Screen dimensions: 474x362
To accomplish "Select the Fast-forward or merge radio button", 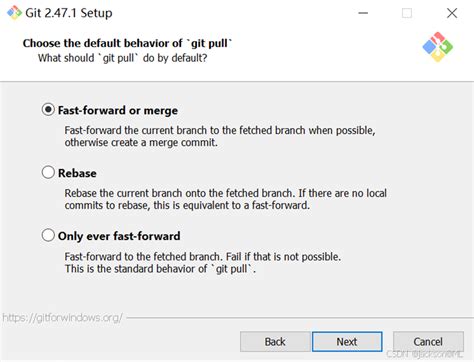I will pos(48,109).
